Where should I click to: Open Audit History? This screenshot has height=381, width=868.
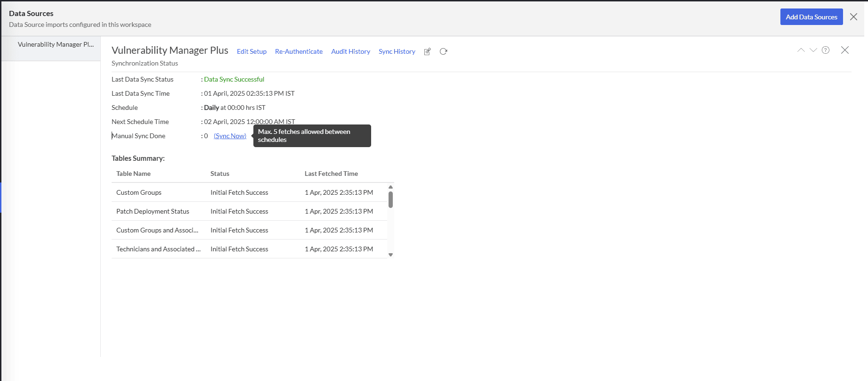(350, 51)
